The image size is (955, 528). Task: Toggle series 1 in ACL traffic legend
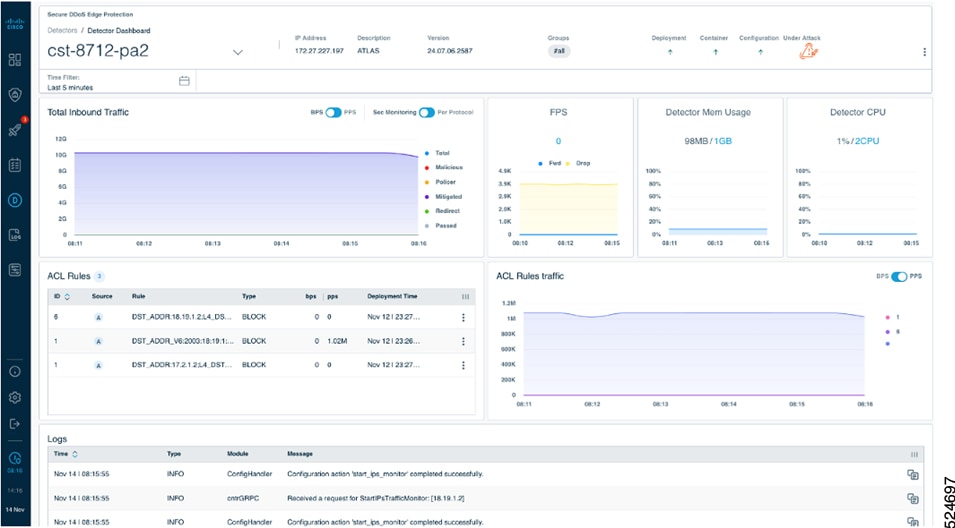pyautogui.click(x=892, y=317)
